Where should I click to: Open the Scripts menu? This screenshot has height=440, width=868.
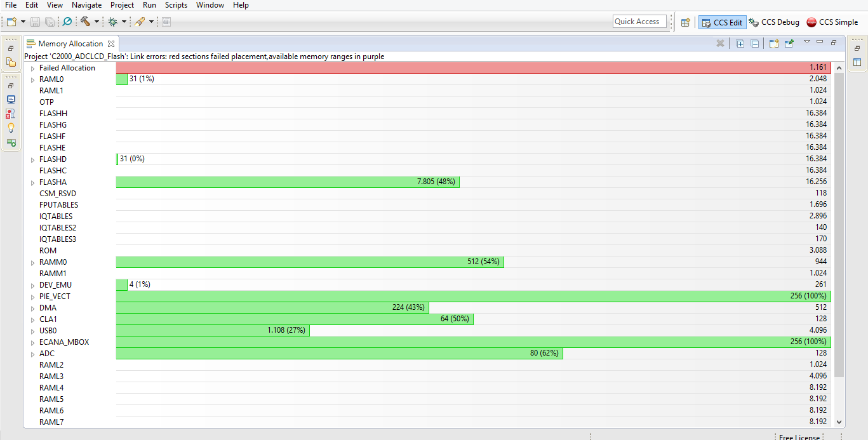pyautogui.click(x=176, y=5)
